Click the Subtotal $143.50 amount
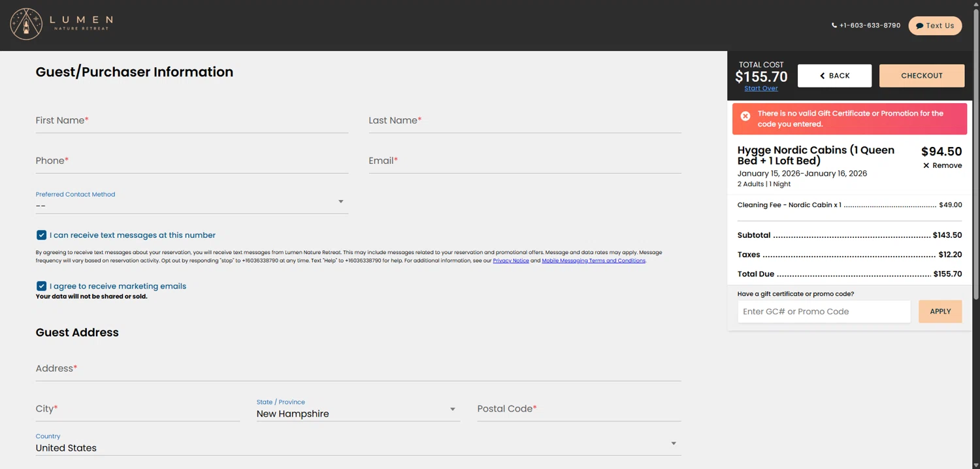This screenshot has height=469, width=980. click(x=947, y=235)
